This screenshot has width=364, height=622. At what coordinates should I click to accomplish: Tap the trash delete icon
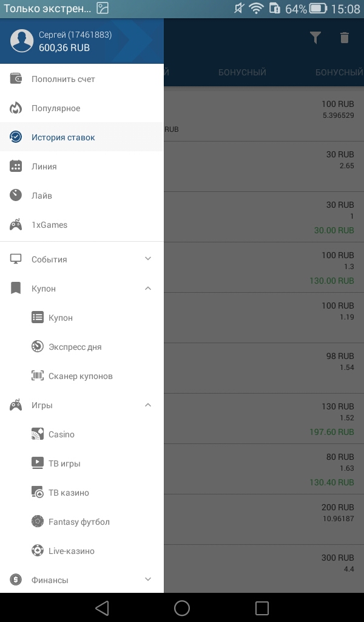(345, 38)
